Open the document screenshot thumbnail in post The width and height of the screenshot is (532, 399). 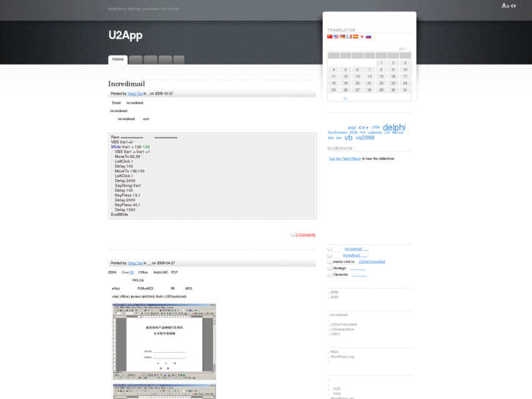[164, 342]
